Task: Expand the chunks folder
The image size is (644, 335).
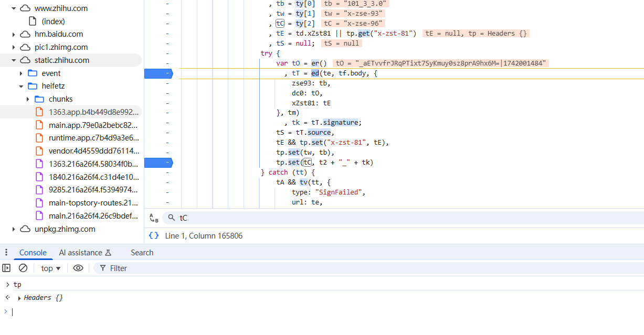Action: click(28, 99)
